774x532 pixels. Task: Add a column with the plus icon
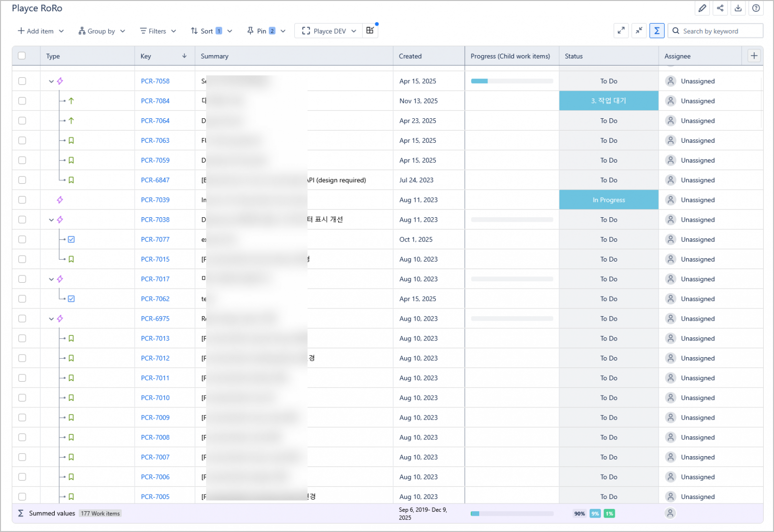pos(754,56)
